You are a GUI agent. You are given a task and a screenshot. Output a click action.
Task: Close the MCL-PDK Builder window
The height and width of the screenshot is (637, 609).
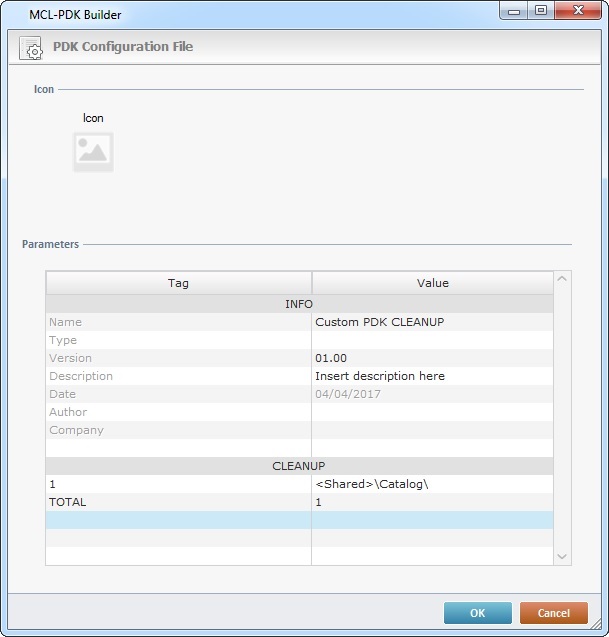[x=580, y=11]
